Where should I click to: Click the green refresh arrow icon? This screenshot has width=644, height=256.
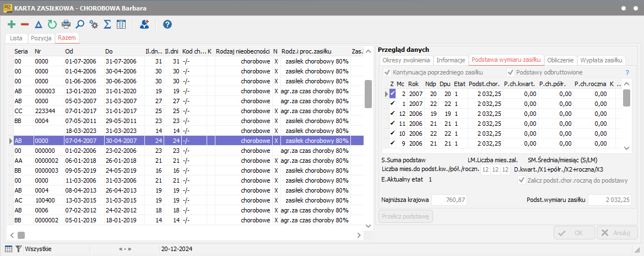[52, 24]
